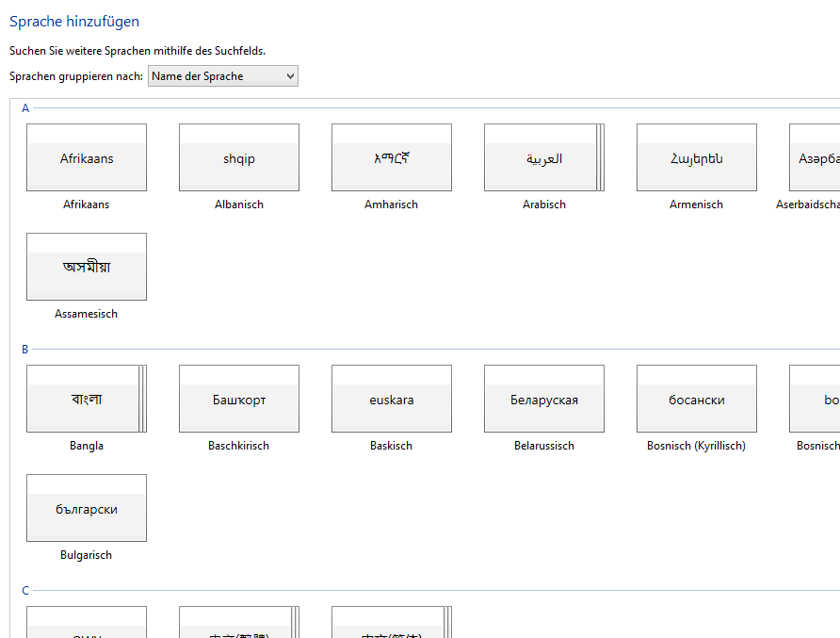Click the Amharisch language tile
Screen dimensions: 840x638
coord(392,158)
